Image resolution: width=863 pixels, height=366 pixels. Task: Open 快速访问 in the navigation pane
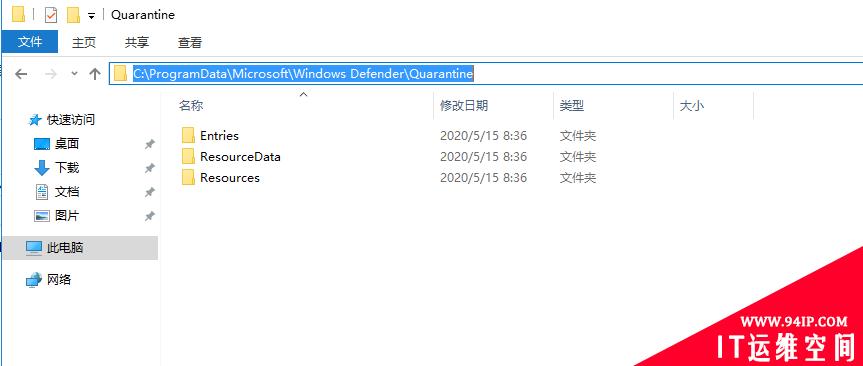71,119
